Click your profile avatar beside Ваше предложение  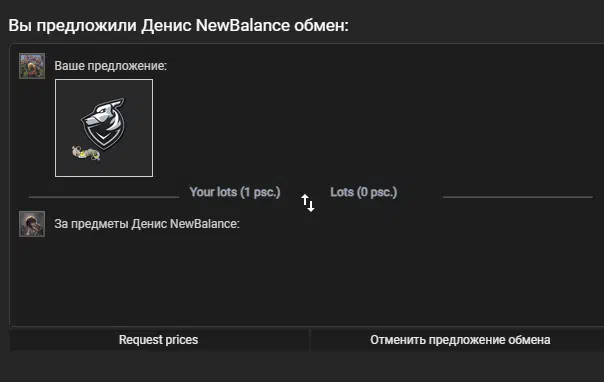[x=32, y=66]
